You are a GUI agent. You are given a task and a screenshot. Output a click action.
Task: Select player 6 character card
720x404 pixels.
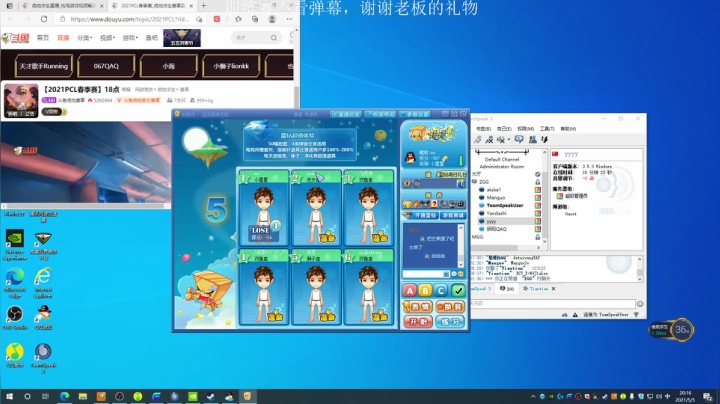pyautogui.click(x=369, y=287)
